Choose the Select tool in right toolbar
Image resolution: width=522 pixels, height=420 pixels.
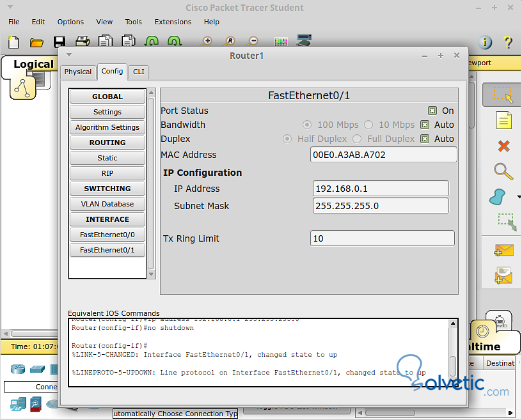pyautogui.click(x=503, y=95)
